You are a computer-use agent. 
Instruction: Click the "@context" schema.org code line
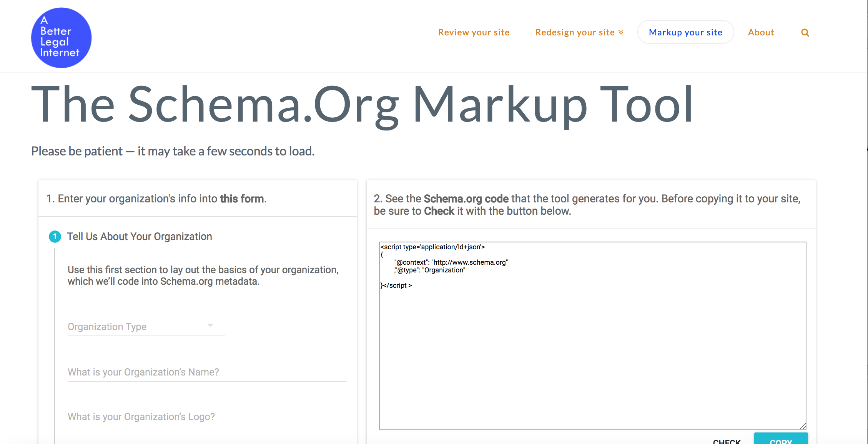(x=451, y=262)
